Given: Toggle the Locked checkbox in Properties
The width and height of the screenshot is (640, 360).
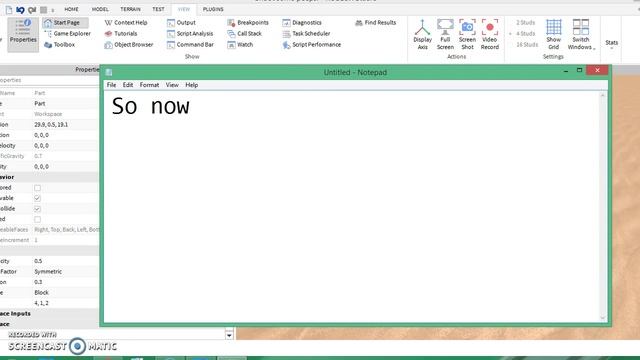Looking at the screenshot, I should point(38,219).
